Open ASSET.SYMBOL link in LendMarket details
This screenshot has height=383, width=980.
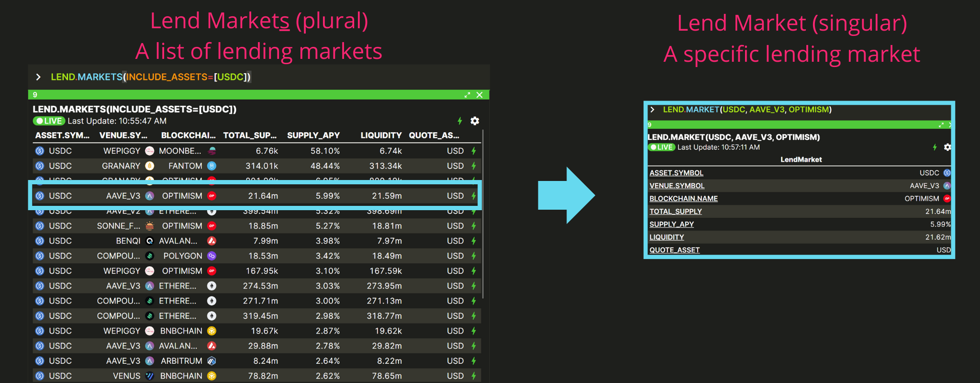click(676, 173)
